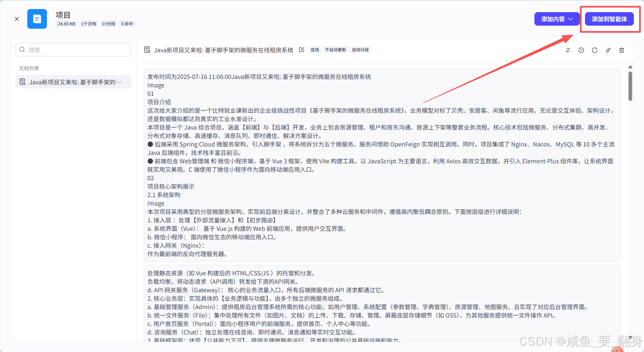Click the line b. 微信小程序

213,237
